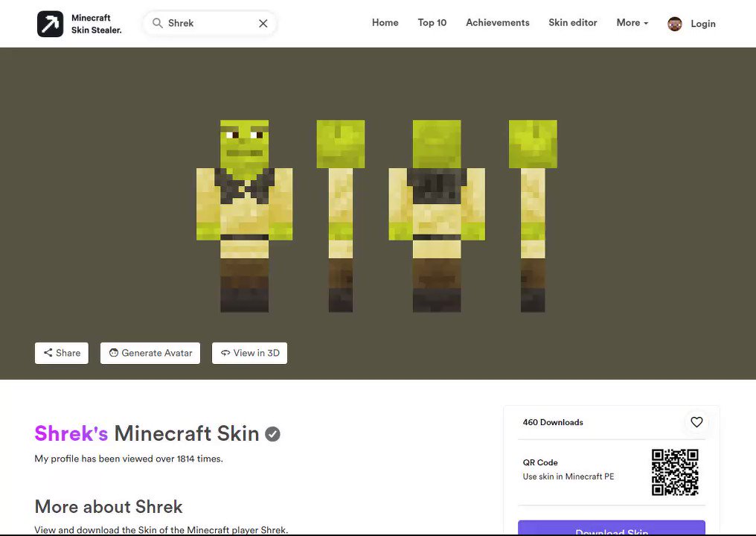Expand the More dropdown menu
Screen dimensions: 756x536
coord(632,22)
